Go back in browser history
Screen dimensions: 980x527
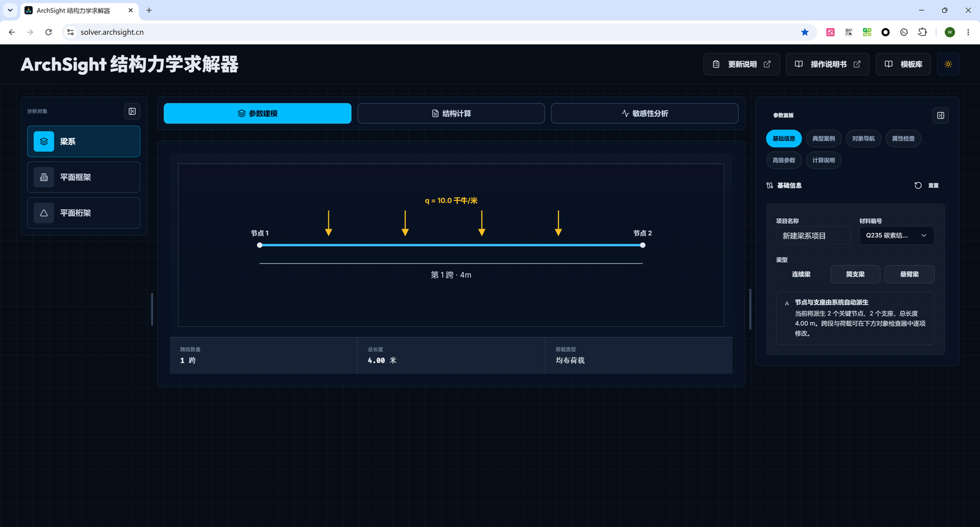point(12,32)
